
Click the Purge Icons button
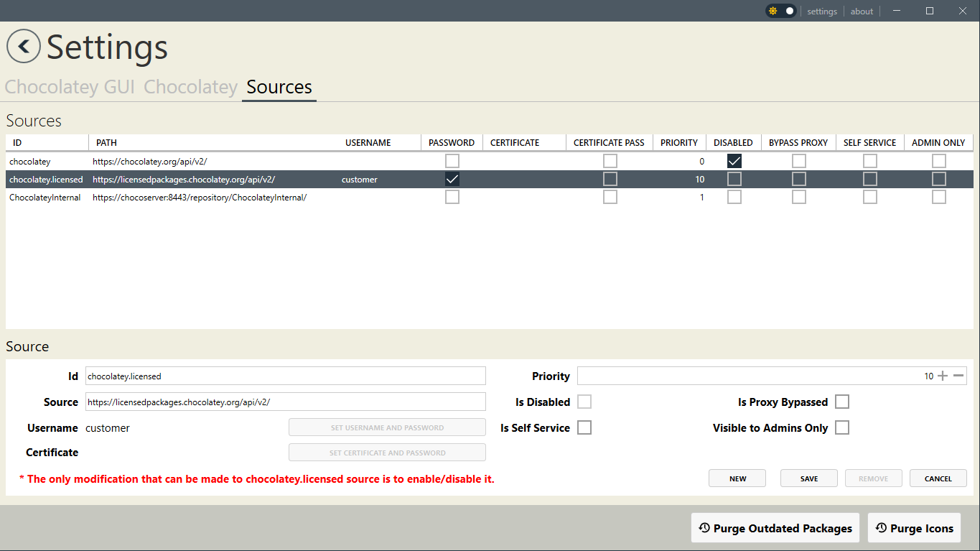(914, 528)
